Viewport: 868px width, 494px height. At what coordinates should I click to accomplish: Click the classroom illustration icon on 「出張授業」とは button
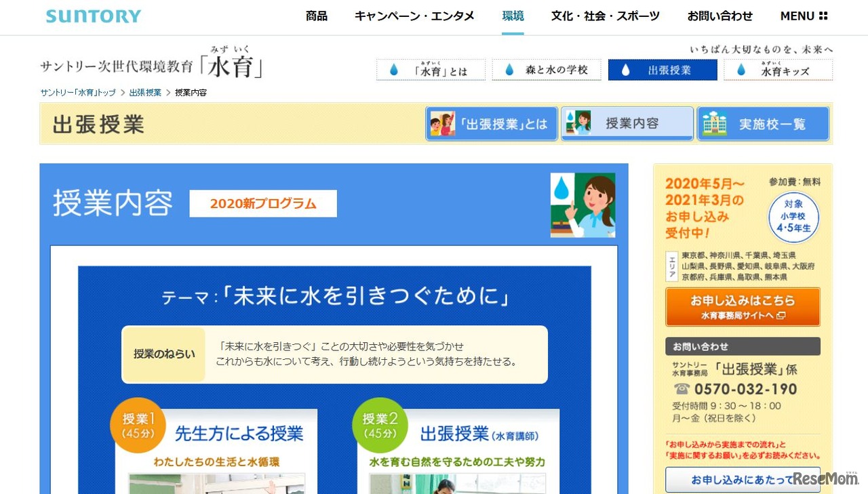click(x=443, y=123)
